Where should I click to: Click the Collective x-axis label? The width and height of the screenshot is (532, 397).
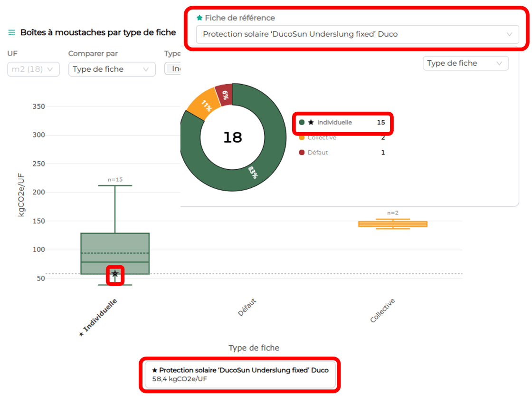382,310
